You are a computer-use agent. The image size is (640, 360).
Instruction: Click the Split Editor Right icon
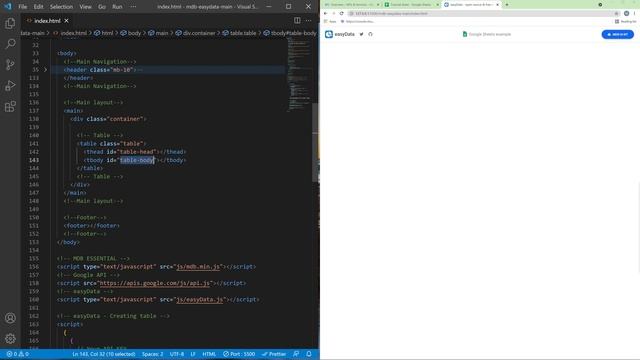coord(297,20)
